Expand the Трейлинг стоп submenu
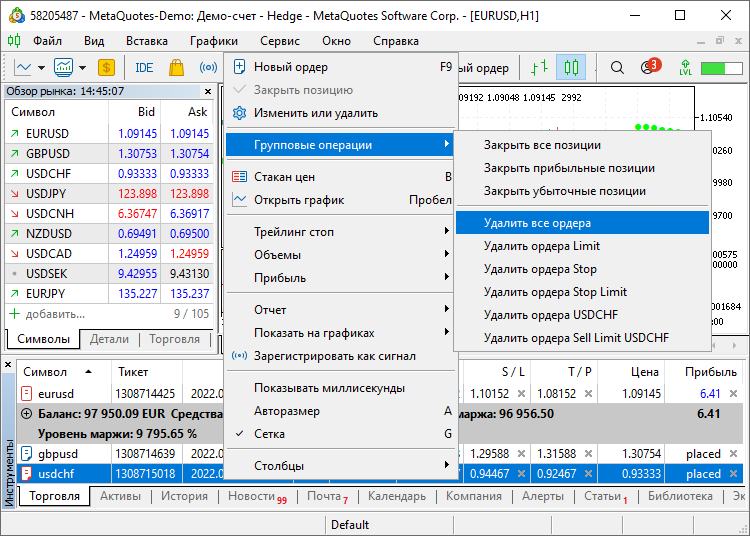The height and width of the screenshot is (536, 750). [340, 232]
